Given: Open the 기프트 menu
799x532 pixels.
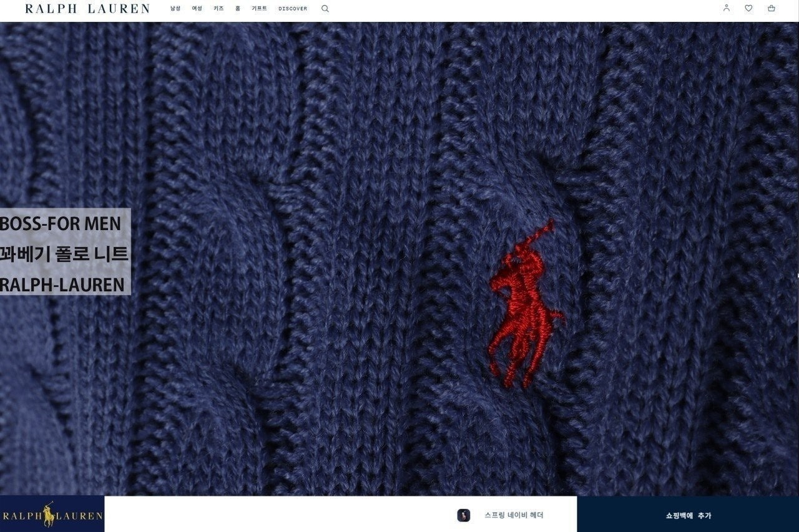Looking at the screenshot, I should pyautogui.click(x=259, y=9).
